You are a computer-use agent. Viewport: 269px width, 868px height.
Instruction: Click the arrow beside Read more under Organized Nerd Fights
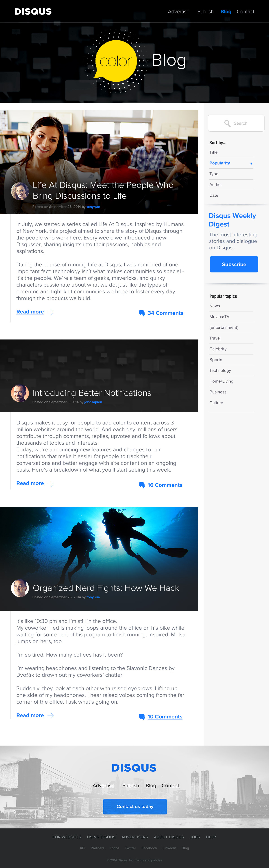(x=50, y=716)
